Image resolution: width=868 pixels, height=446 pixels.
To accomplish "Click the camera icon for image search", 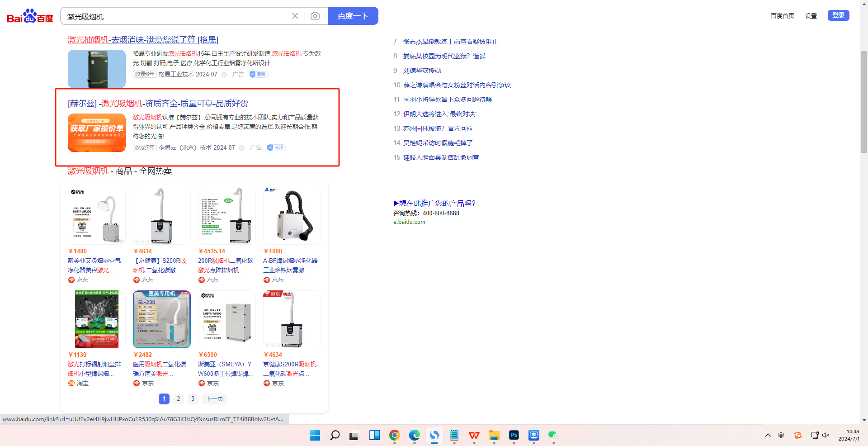I will (x=315, y=15).
